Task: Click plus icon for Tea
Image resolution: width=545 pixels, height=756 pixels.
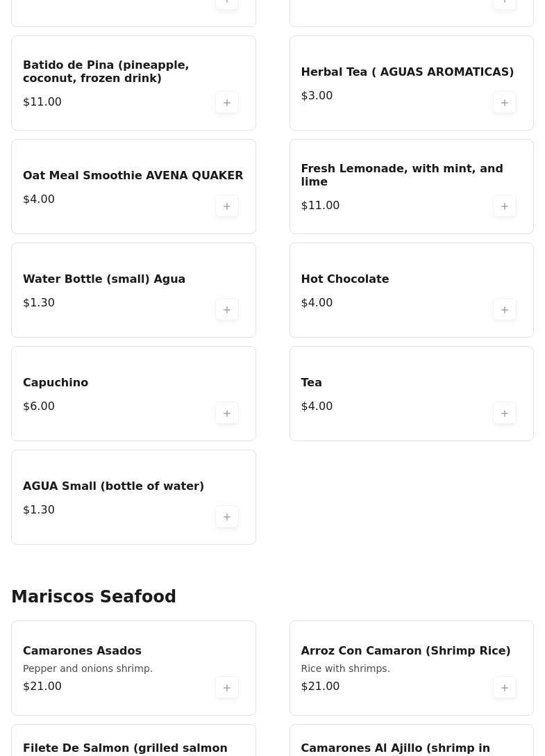Action: pos(505,413)
